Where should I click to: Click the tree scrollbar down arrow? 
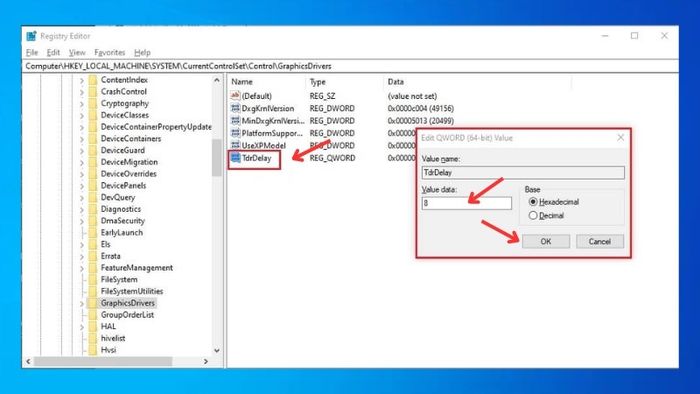click(217, 350)
